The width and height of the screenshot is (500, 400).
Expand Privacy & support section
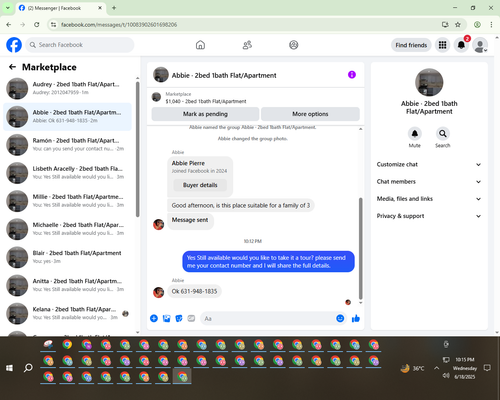tap(429, 216)
